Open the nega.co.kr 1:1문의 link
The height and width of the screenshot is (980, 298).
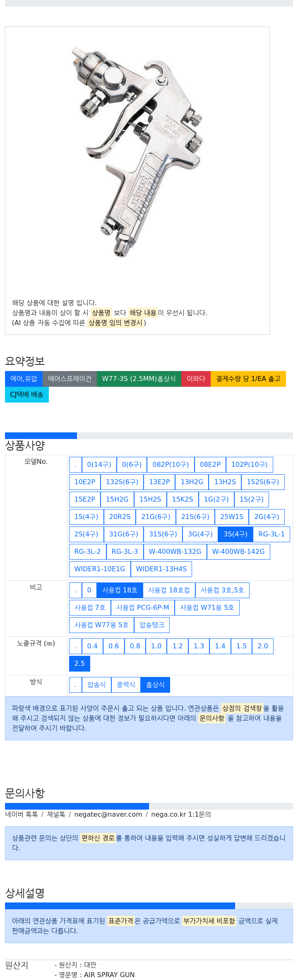[181, 814]
